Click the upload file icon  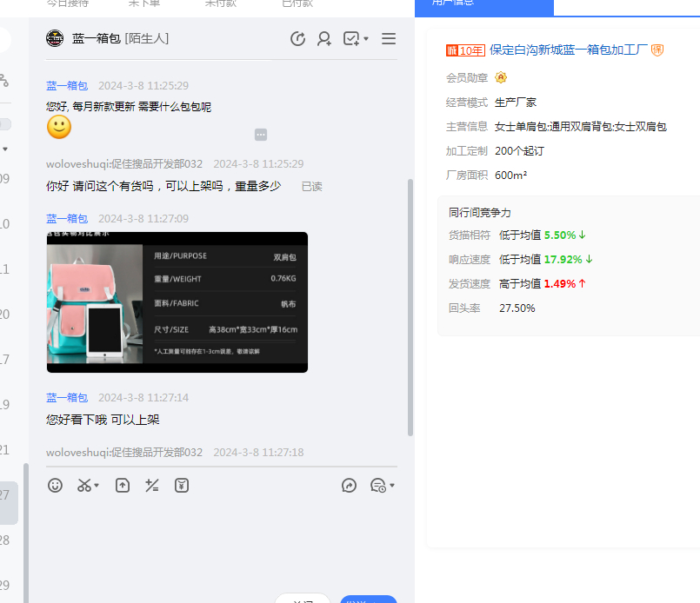point(123,486)
